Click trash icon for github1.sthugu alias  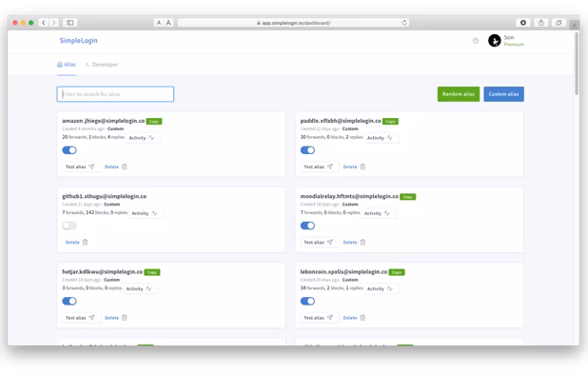pyautogui.click(x=85, y=243)
